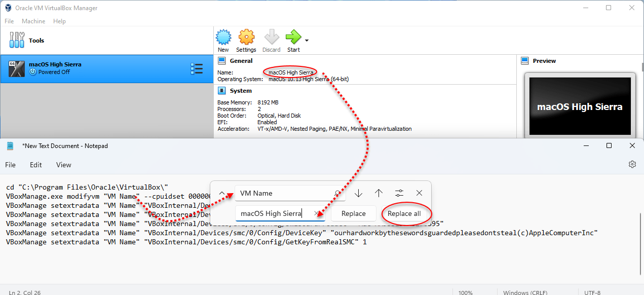Image resolution: width=644 pixels, height=295 pixels.
Task: Click the Replace button
Action: (x=354, y=213)
